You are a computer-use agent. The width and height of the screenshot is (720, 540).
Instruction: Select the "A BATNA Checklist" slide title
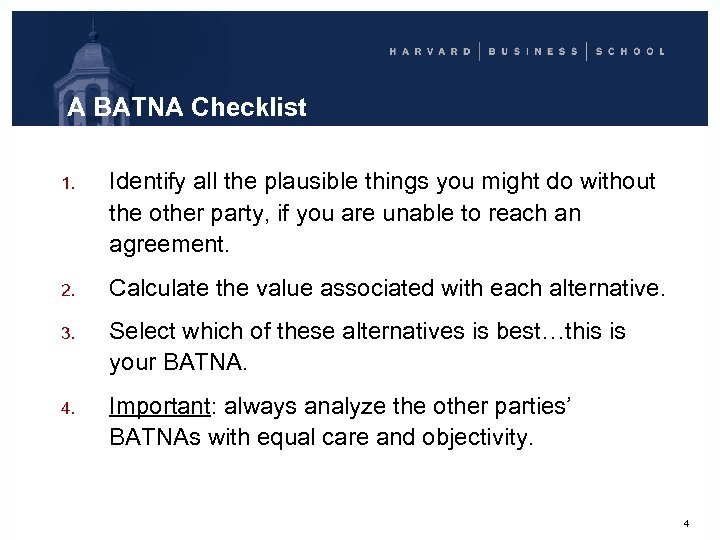[187, 107]
